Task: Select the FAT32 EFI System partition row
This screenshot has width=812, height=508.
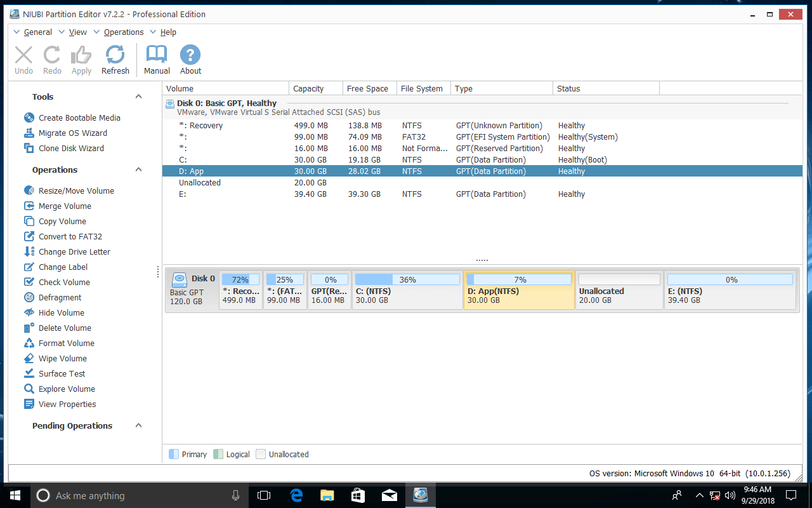Action: [482, 137]
